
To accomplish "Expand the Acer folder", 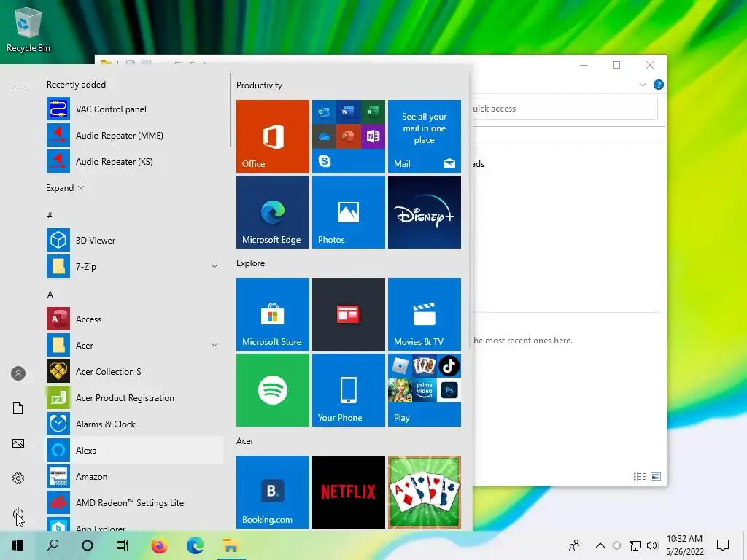I will pyautogui.click(x=214, y=345).
